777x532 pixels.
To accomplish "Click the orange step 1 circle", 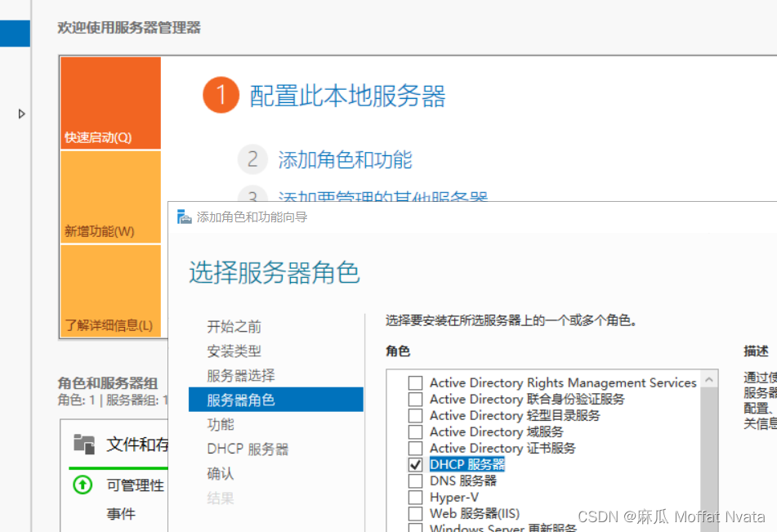I will (221, 95).
